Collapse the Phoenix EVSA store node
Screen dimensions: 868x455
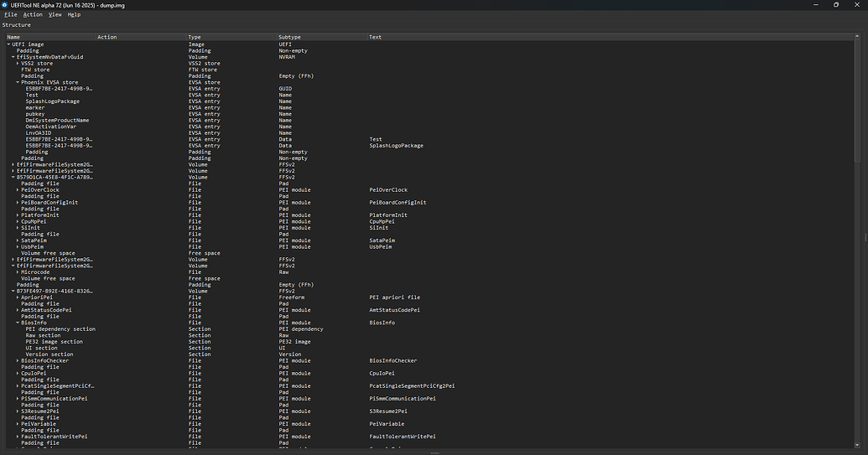[18, 82]
